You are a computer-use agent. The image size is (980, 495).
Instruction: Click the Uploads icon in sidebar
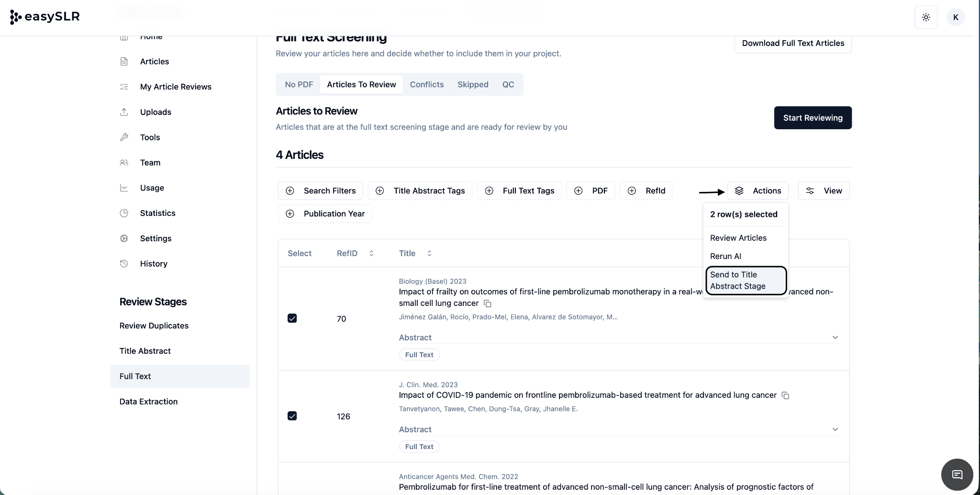124,112
